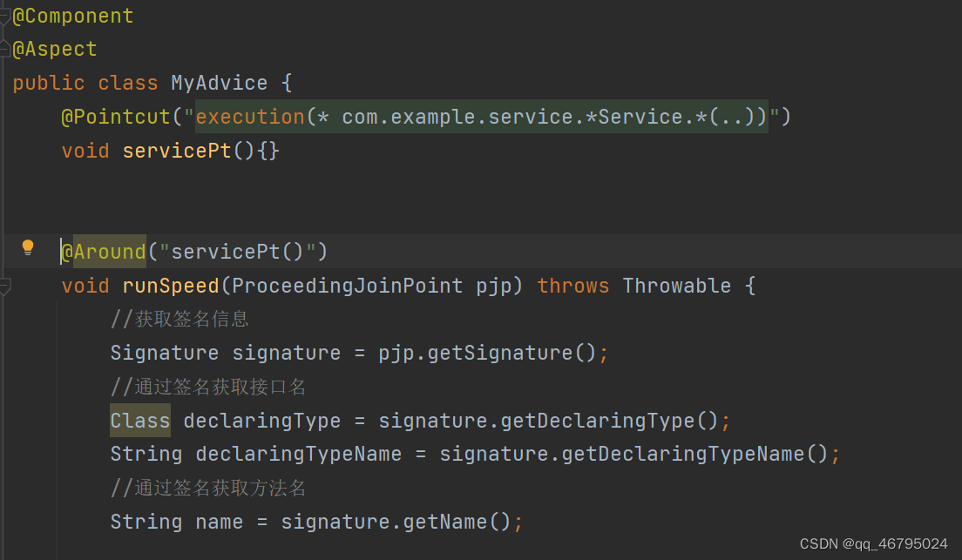Screen dimensions: 962x560
Task: Select the MyAdvice class name
Action: pos(219,82)
